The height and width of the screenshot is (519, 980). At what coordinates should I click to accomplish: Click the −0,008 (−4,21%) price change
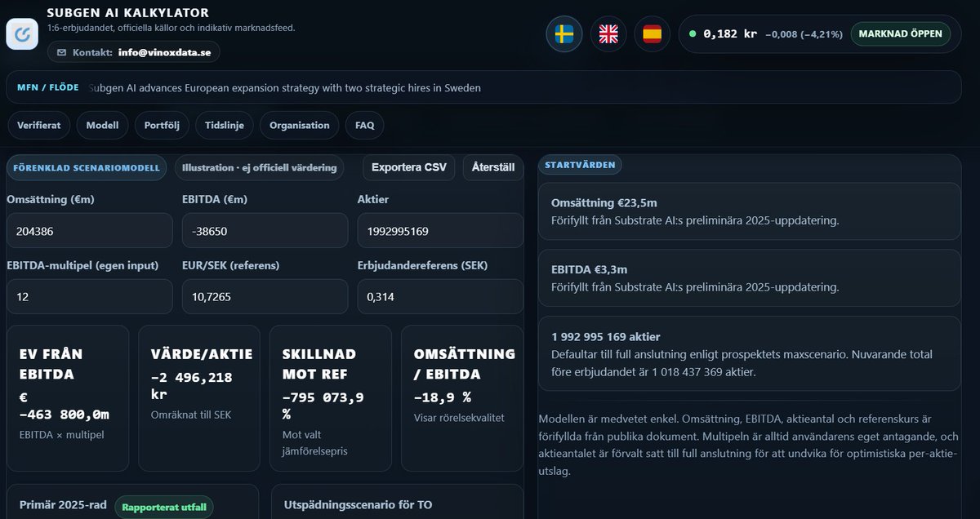[804, 34]
